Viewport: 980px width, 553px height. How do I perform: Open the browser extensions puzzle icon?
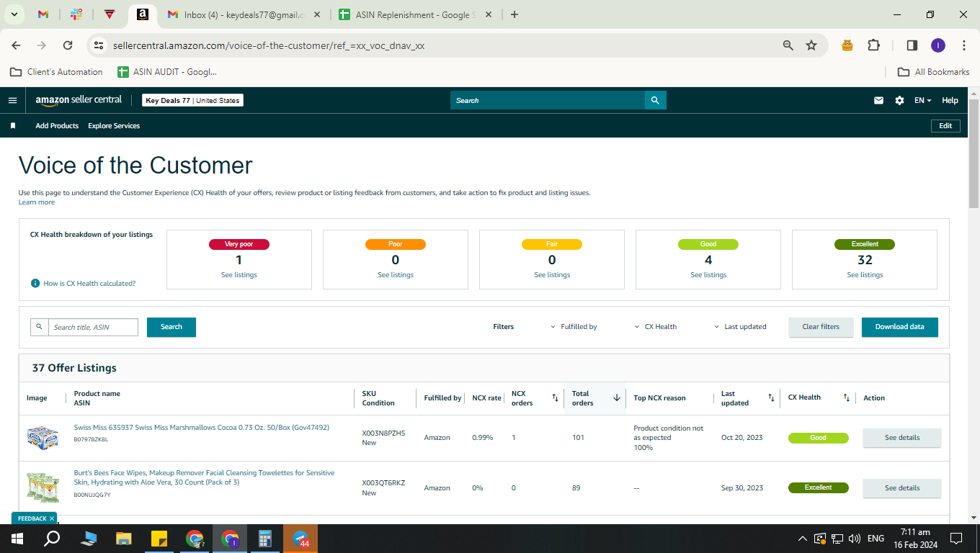(873, 45)
